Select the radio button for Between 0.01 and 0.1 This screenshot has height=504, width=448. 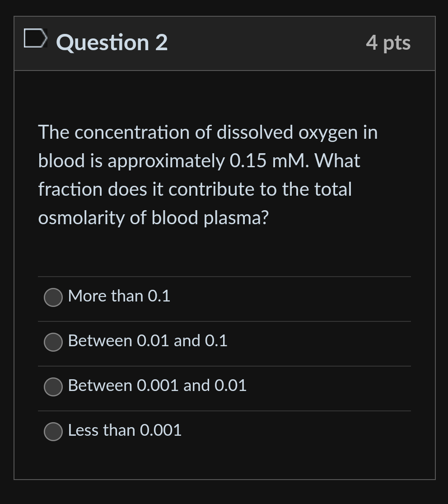coord(53,342)
